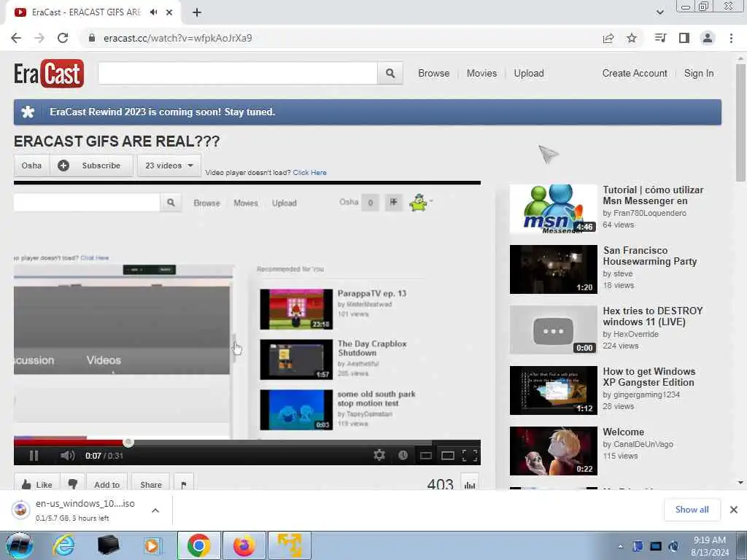
Task: Open the browser media control icon
Action: (660, 38)
